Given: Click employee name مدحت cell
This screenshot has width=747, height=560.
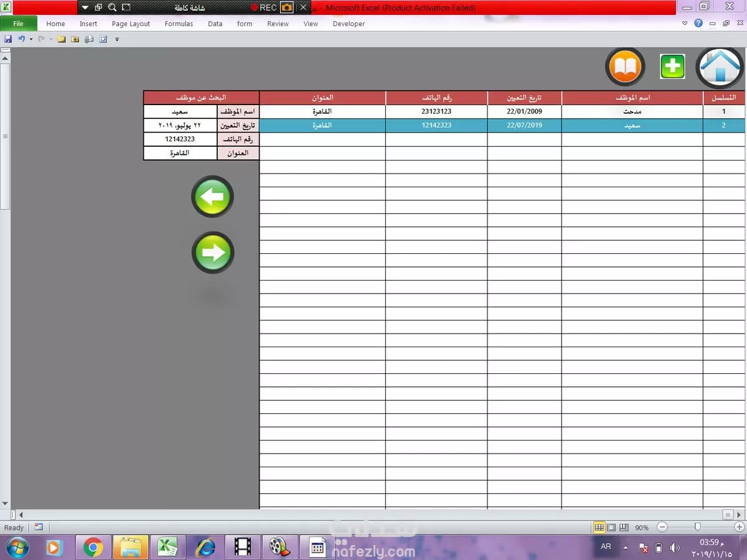Looking at the screenshot, I should tap(632, 111).
